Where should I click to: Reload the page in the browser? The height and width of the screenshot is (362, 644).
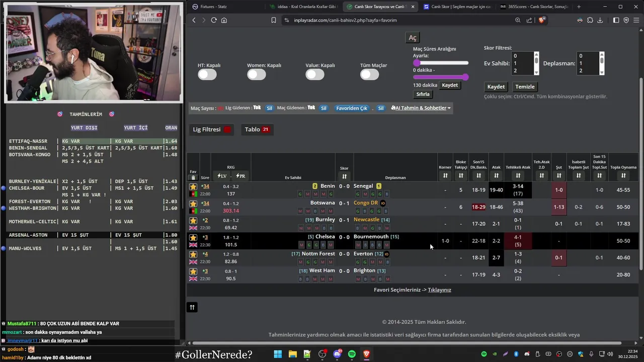point(214,20)
